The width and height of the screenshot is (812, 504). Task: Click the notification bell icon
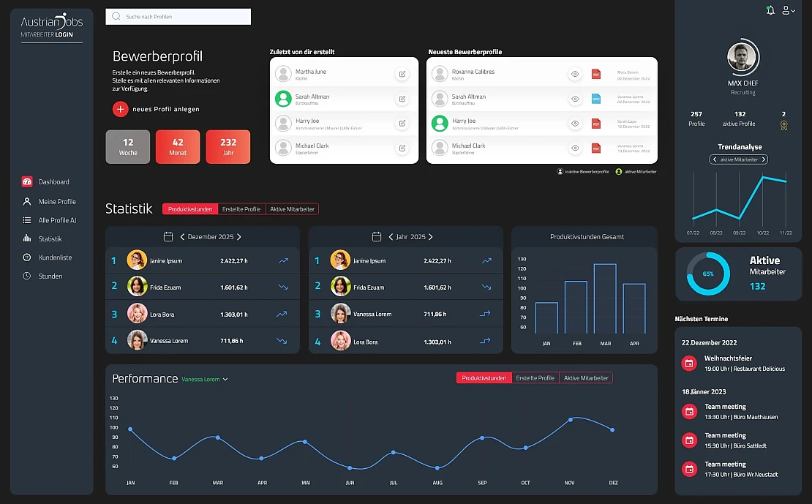point(770,10)
